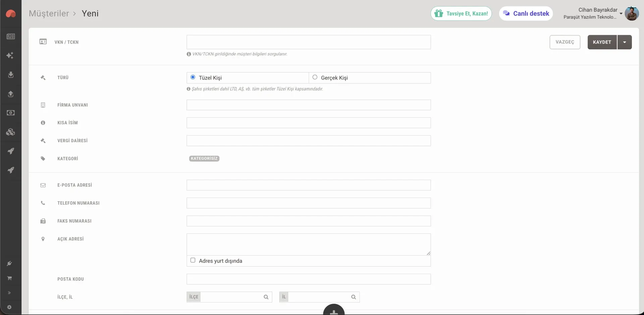This screenshot has height=315, width=644.
Task: Focus the Vergi Dairesi input field
Action: pyautogui.click(x=309, y=141)
